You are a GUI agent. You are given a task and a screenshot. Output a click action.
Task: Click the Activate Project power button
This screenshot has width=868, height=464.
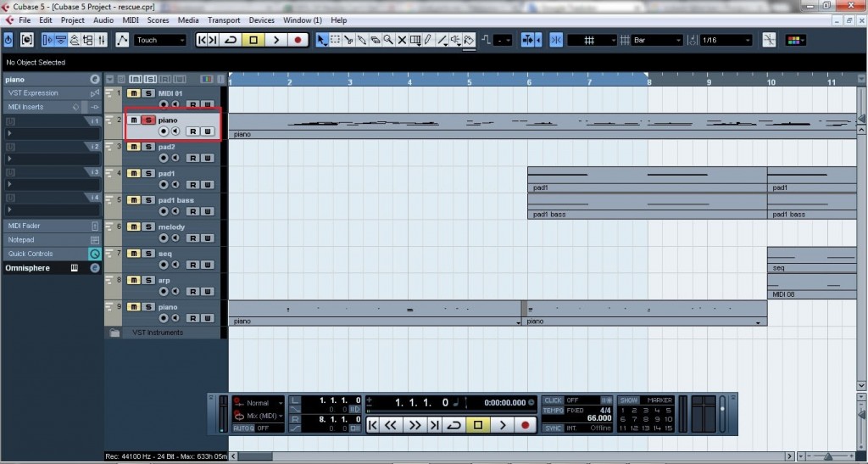pyautogui.click(x=8, y=40)
